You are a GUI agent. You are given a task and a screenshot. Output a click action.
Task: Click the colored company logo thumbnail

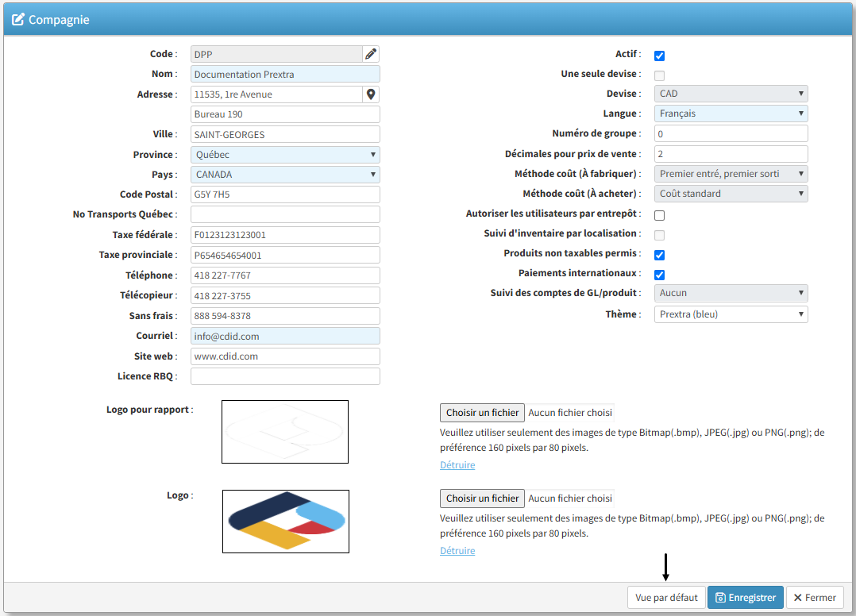coord(285,521)
